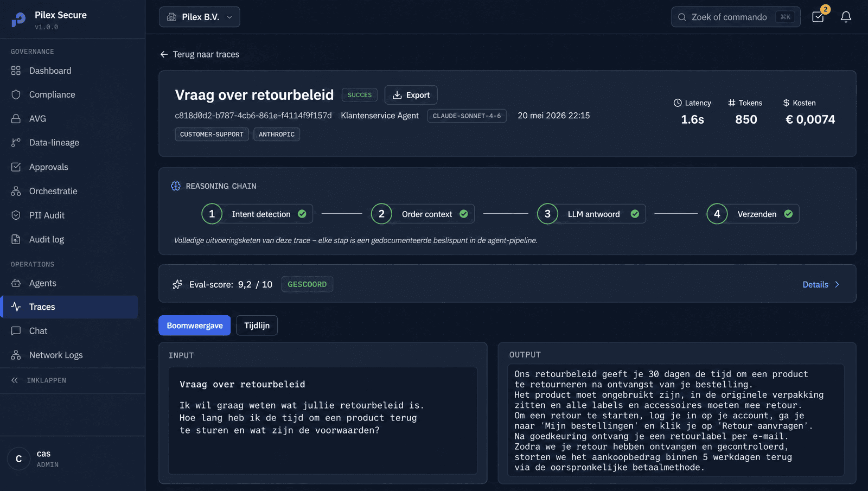The image size is (868, 491).
Task: Click the PII Audit shield icon
Action: 16,215
